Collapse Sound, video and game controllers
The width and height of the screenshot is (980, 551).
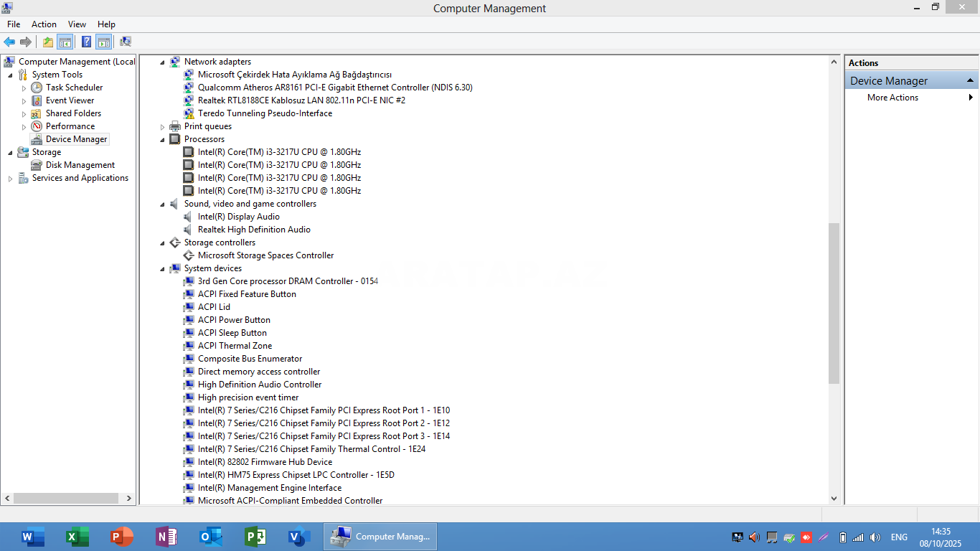click(162, 204)
